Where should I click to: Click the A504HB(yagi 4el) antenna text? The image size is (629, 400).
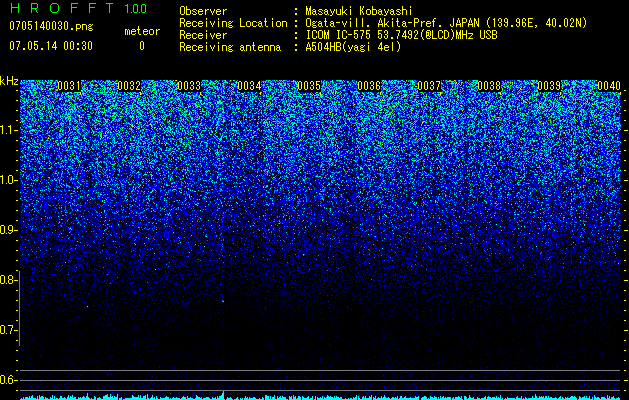(353, 47)
